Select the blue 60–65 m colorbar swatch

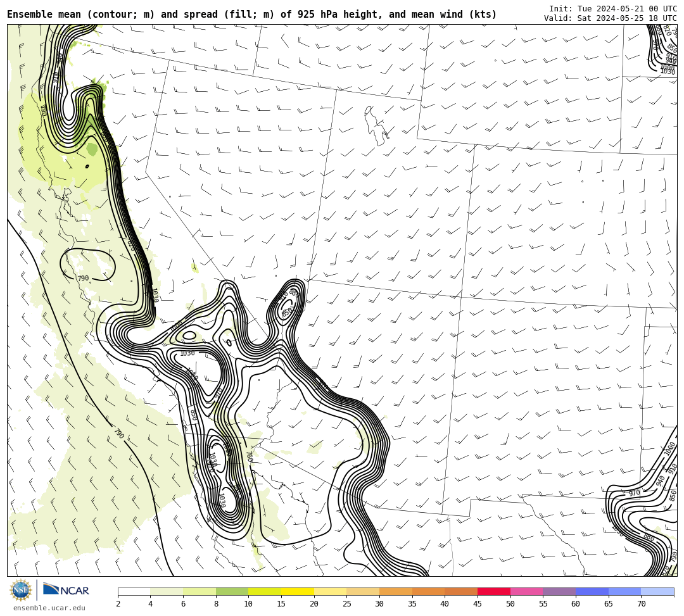point(592,591)
